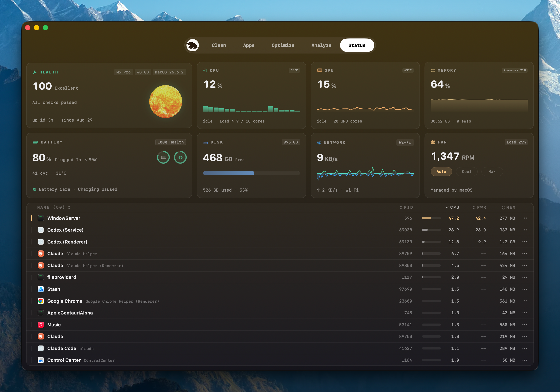Click the network activity graph
Viewport: 560px width, 392px height.
coord(365,173)
